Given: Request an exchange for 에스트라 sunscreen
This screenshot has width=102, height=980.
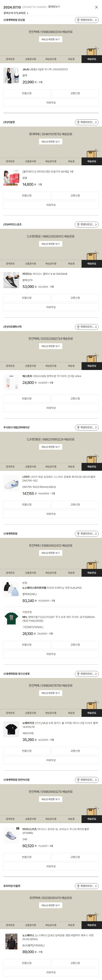Looking at the screenshot, I should pos(75,399).
